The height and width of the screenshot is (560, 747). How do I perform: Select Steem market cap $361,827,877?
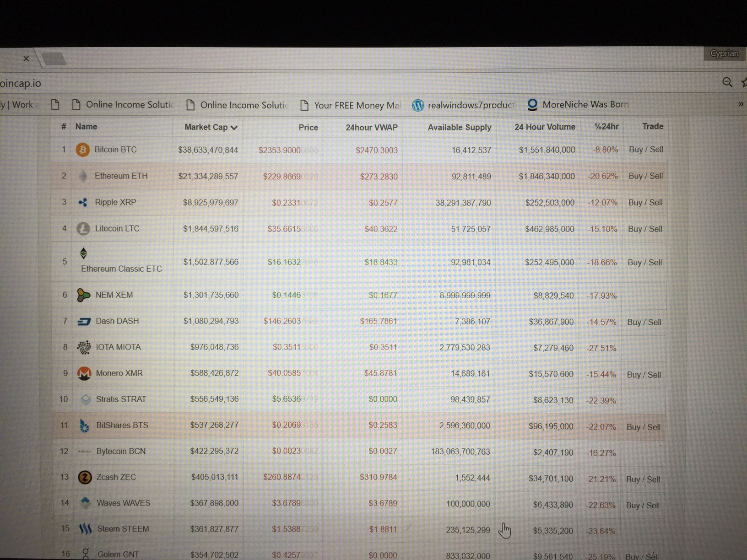(214, 529)
